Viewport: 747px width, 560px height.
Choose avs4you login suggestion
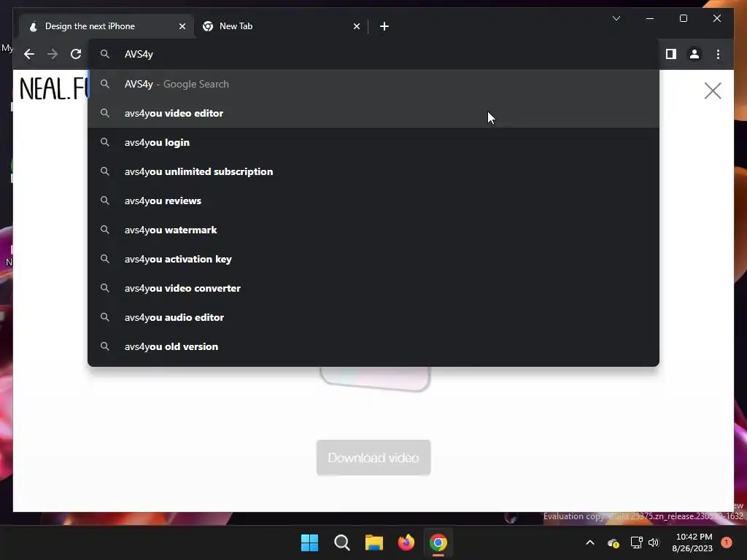click(373, 142)
